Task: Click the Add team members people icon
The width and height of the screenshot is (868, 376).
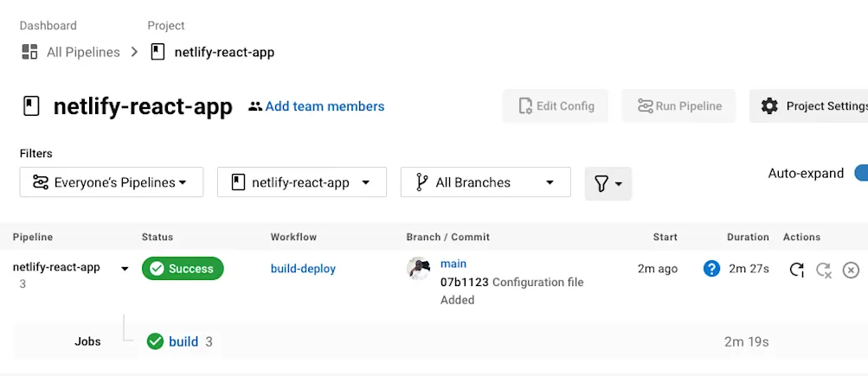Action: click(255, 106)
